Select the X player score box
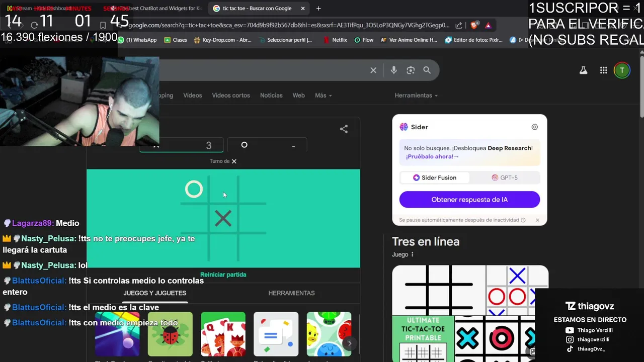The height and width of the screenshot is (362, 644). pyautogui.click(x=181, y=145)
